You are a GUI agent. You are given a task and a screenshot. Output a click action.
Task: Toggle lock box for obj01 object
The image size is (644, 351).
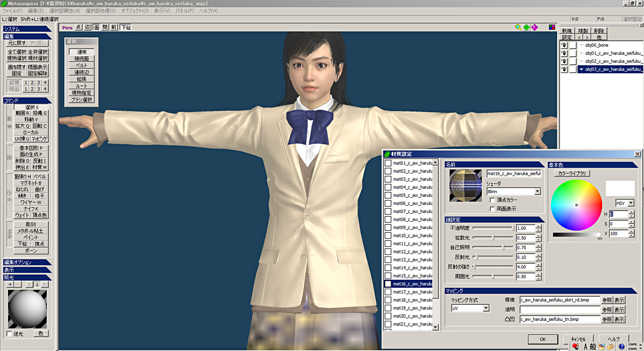(x=573, y=53)
